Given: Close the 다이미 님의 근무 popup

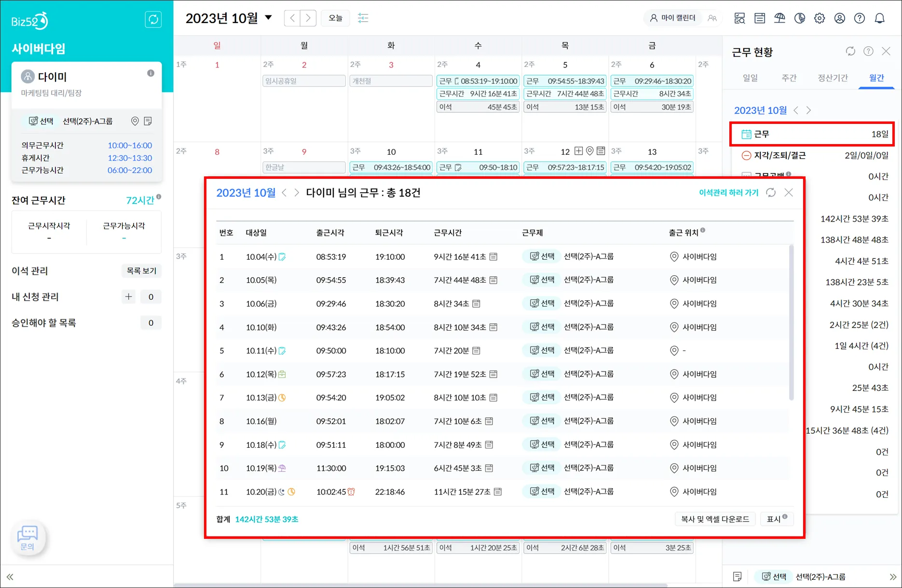Looking at the screenshot, I should pos(789,193).
